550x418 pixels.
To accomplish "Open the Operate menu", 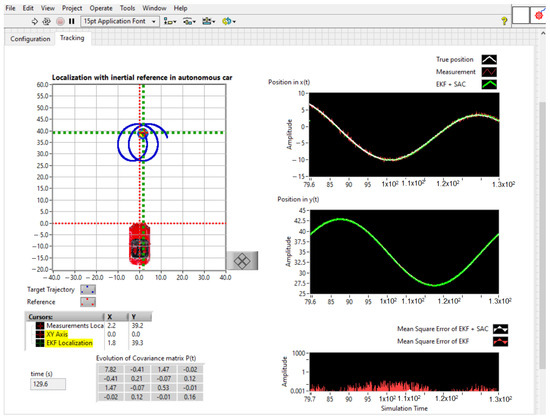I will [101, 8].
